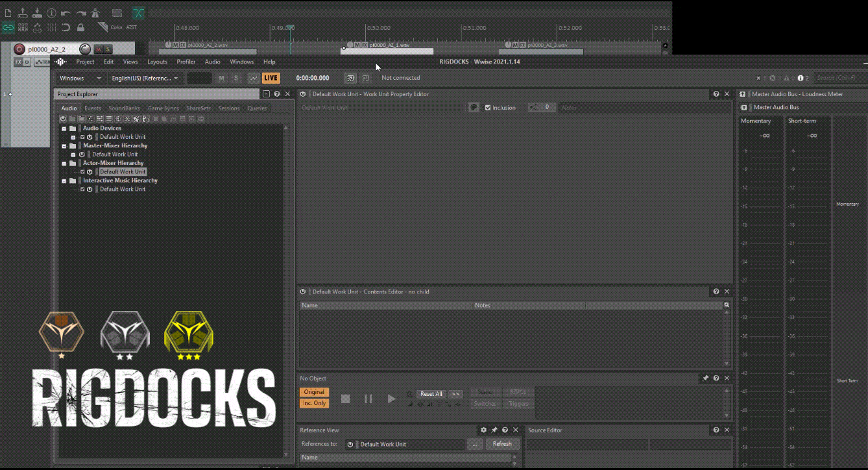Open the Project menu in Wwise
Image resolution: width=868 pixels, height=470 pixels.
(x=85, y=62)
